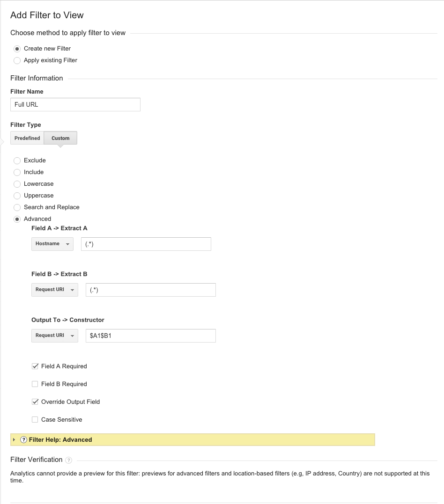Open the Field B Request URI dropdown
Viewport: 444px width, 504px height.
[x=55, y=290]
